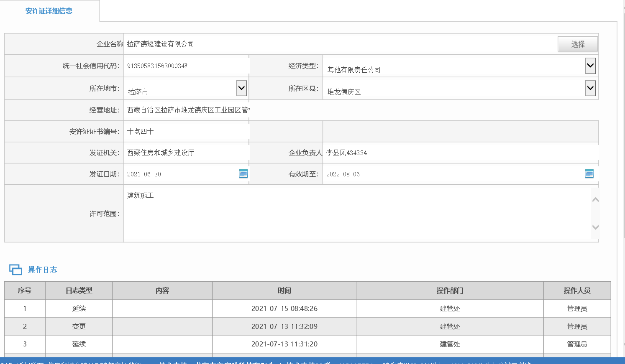This screenshot has width=625, height=364.
Task: Click the 日志类型 column header
Action: [x=79, y=290]
